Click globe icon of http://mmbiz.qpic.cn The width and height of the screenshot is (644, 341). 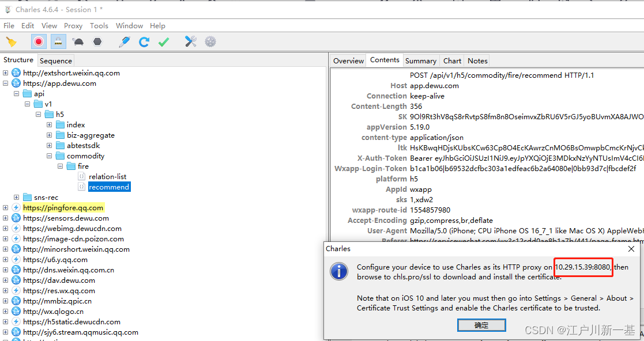[x=16, y=301]
